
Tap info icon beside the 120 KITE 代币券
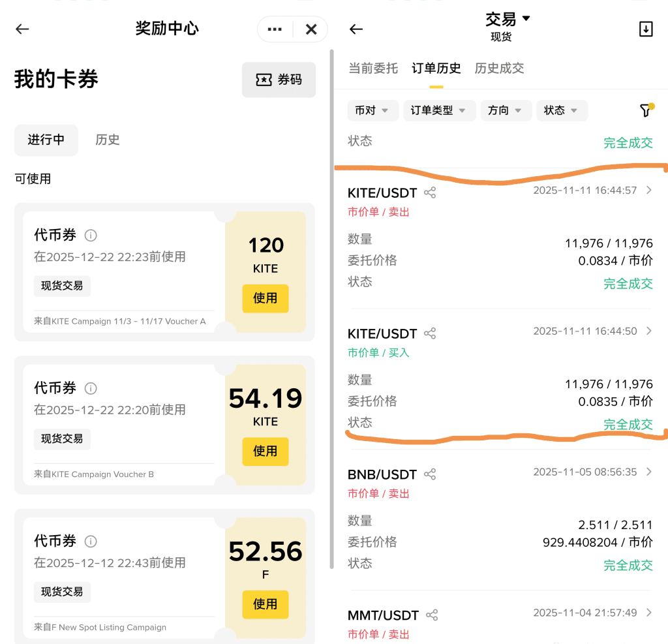pos(91,236)
